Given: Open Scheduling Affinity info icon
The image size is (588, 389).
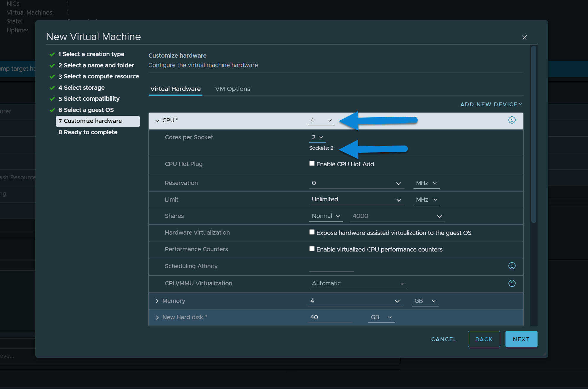Looking at the screenshot, I should coord(512,266).
